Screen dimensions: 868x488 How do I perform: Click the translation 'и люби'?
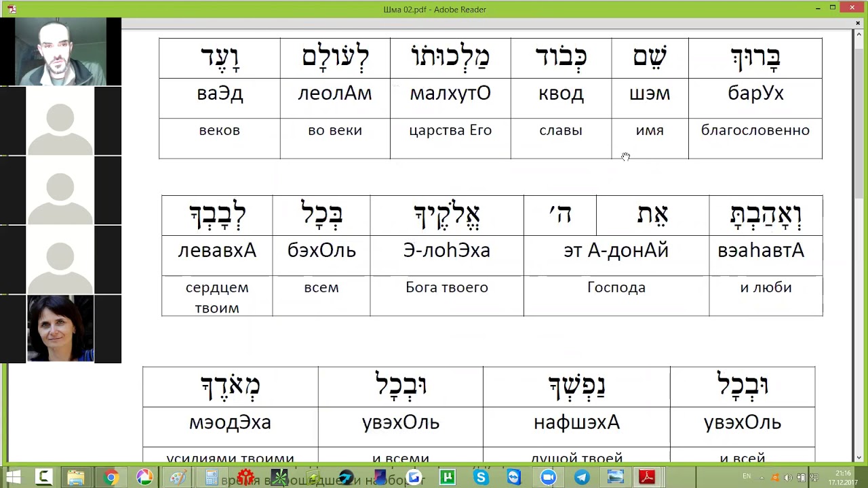tap(766, 287)
